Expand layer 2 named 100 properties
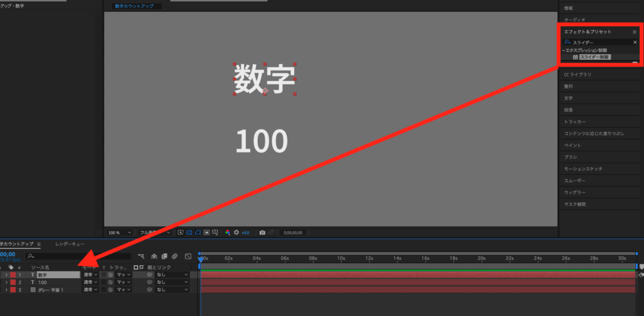The height and width of the screenshot is (316, 644). point(6,282)
